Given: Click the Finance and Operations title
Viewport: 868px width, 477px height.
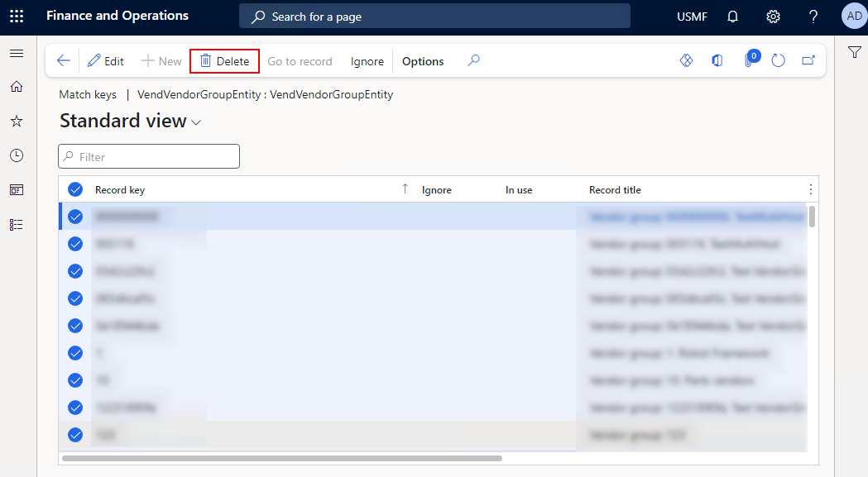Looking at the screenshot, I should click(x=117, y=16).
